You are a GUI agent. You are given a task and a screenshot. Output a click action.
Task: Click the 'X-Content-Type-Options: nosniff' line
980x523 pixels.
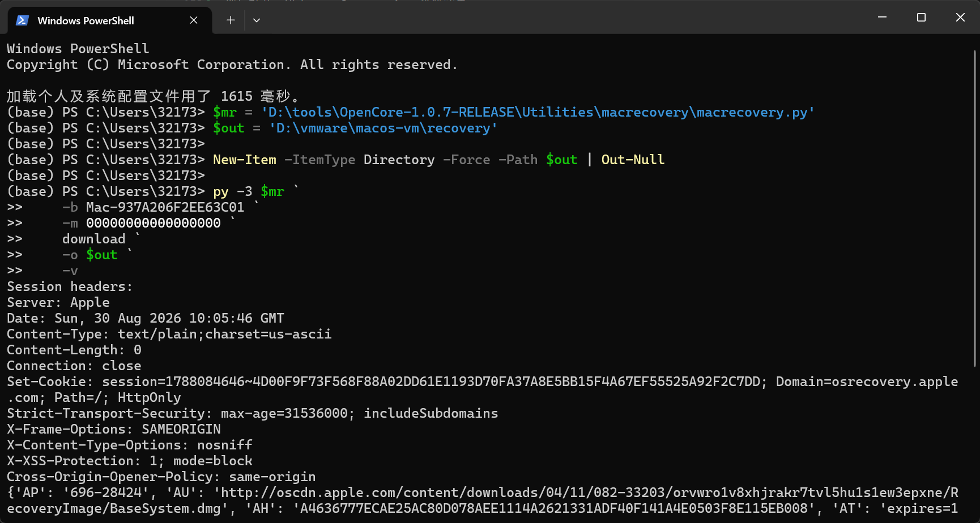click(x=130, y=445)
